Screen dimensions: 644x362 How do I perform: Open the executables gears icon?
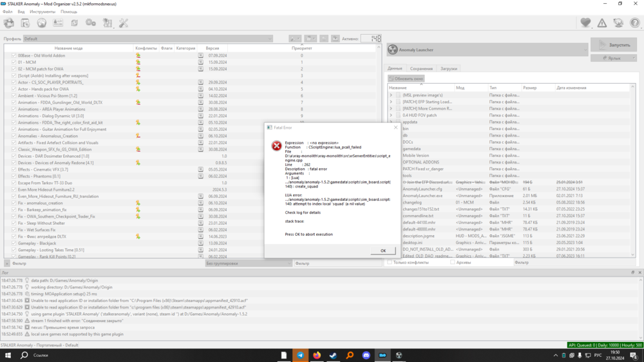(91, 23)
